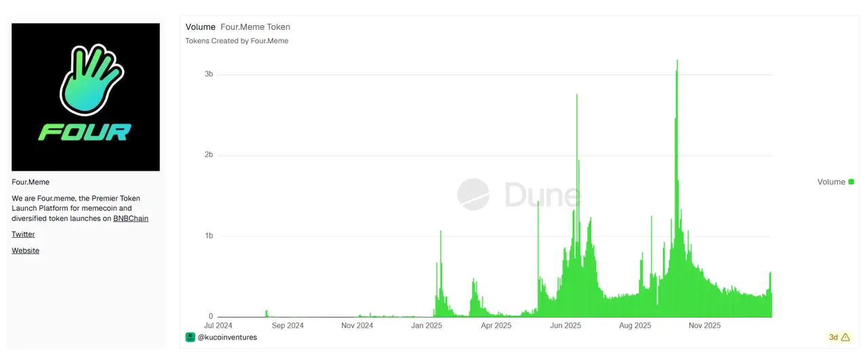Toggle the Volume series legend label

pyautogui.click(x=831, y=182)
